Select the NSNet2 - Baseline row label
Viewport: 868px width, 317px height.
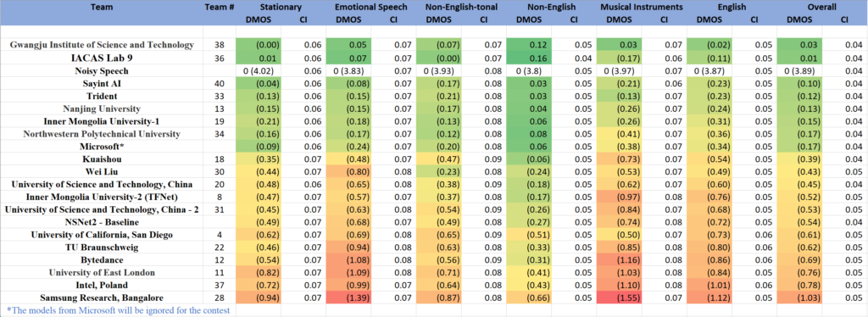[x=102, y=222]
